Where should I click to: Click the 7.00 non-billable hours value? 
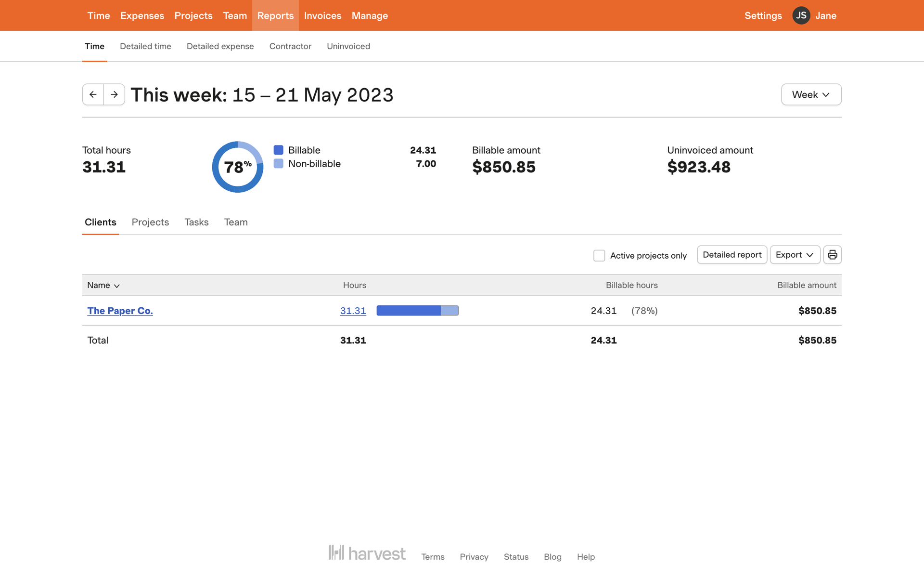426,164
